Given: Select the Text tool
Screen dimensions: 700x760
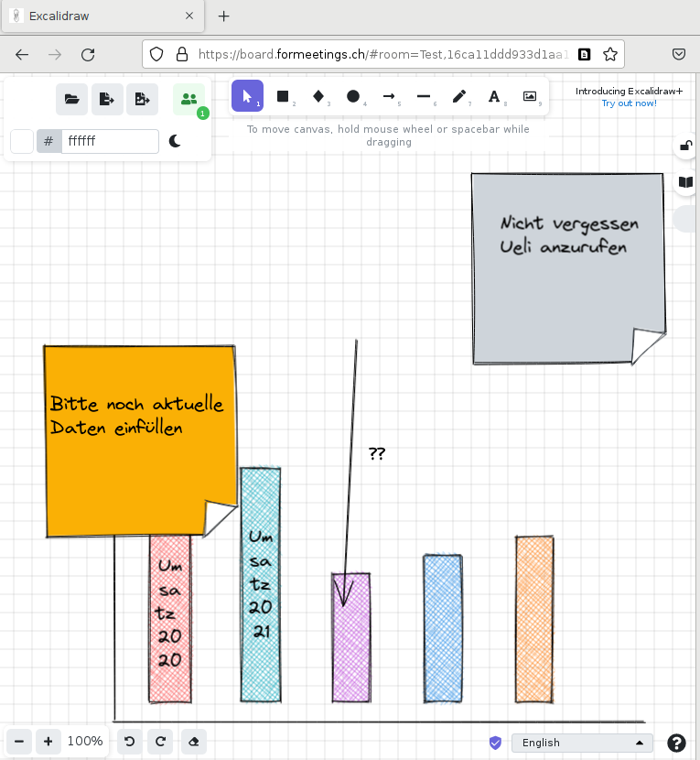Looking at the screenshot, I should [x=494, y=96].
